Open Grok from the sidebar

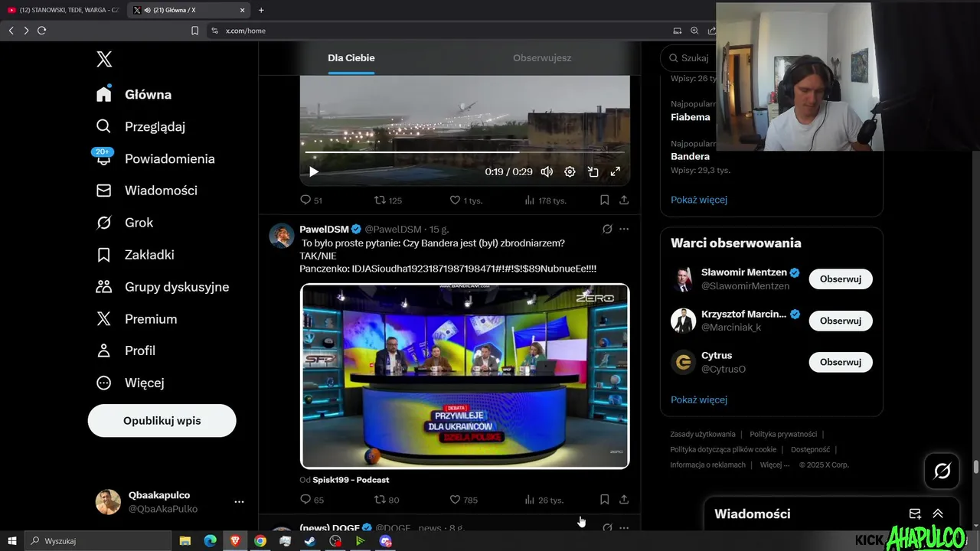point(124,223)
